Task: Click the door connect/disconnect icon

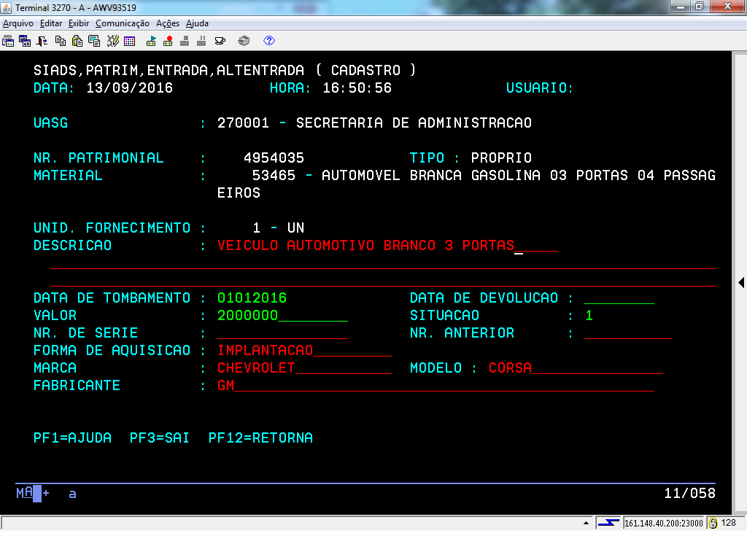Action: click(x=42, y=41)
